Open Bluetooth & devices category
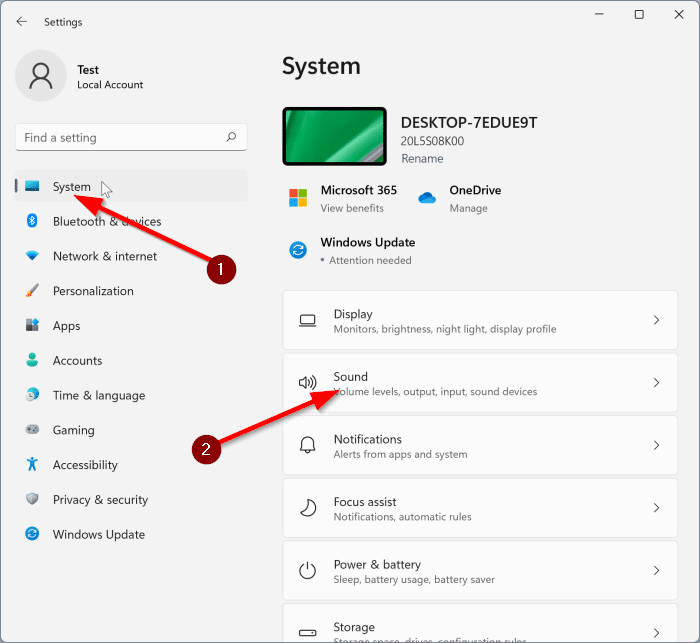The width and height of the screenshot is (700, 643). tap(131, 221)
